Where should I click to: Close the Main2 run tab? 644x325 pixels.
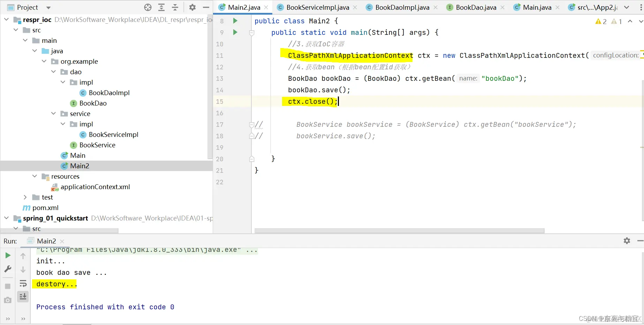pyautogui.click(x=62, y=241)
